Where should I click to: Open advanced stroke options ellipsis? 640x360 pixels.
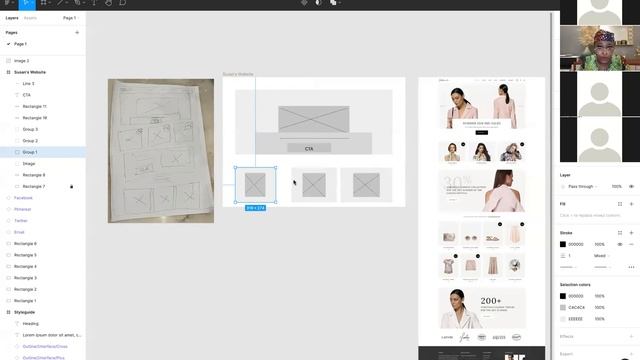pos(631,267)
